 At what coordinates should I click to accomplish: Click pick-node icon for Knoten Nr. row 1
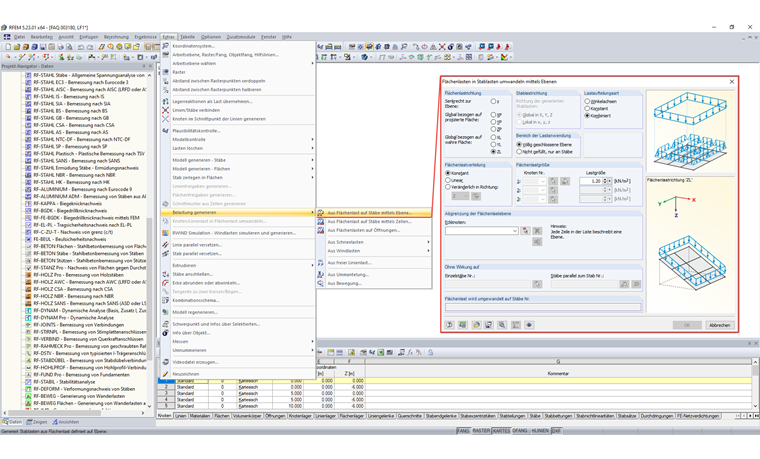pyautogui.click(x=553, y=181)
